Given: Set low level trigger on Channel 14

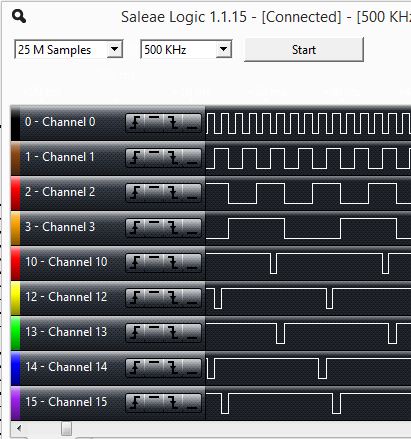Looking at the screenshot, I should pyautogui.click(x=192, y=368).
